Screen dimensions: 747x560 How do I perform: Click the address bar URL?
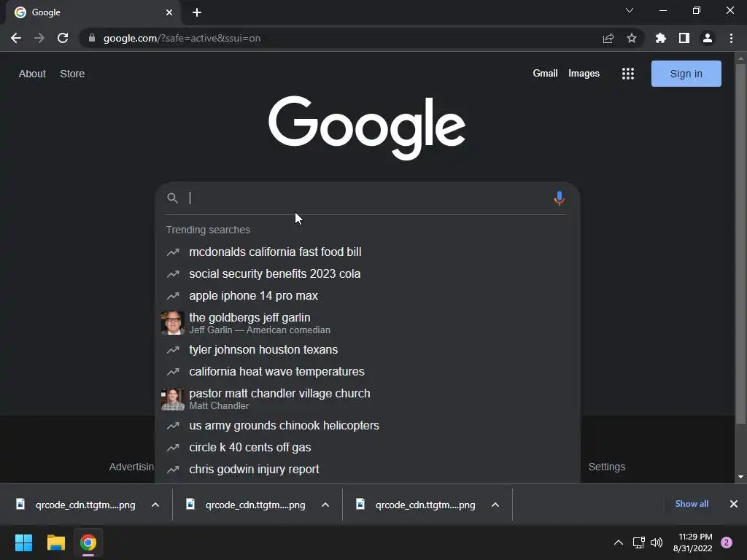[x=182, y=38]
